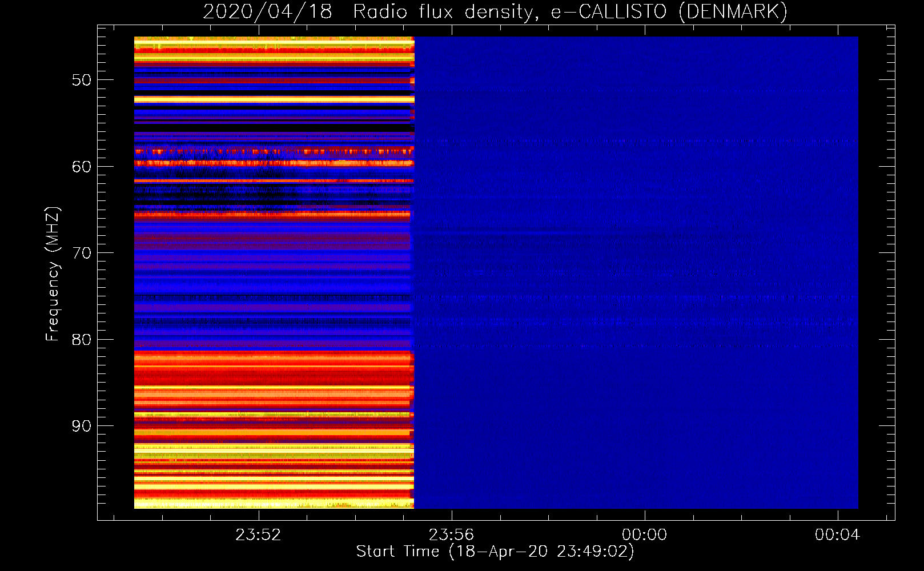Click the time tick label "23:52"
924x571 pixels.
tap(259, 535)
